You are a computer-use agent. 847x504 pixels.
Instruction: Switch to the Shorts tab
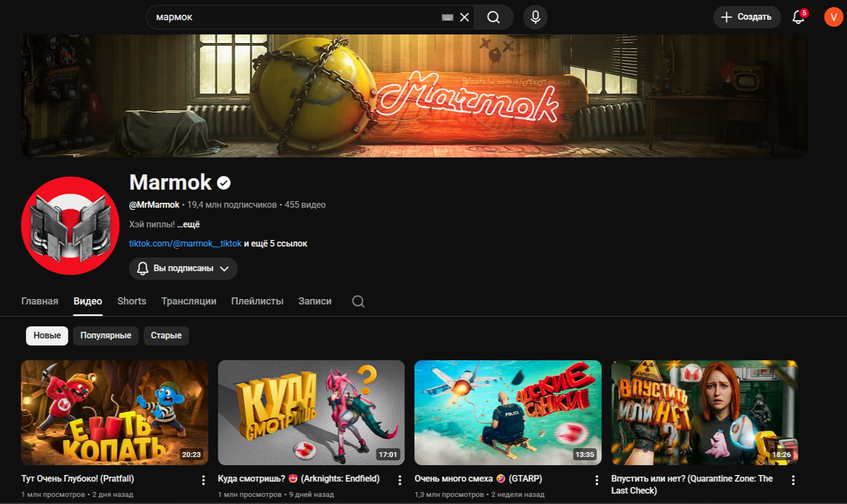coord(131,301)
